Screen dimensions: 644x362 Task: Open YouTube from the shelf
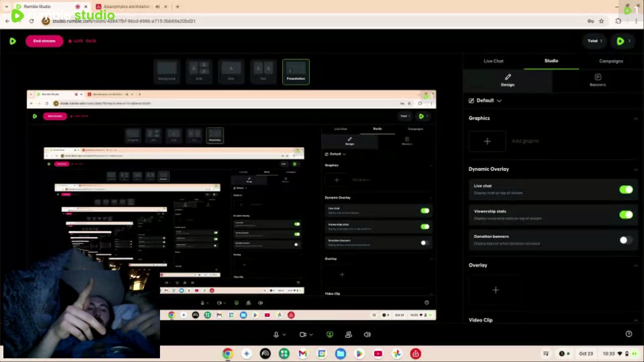coord(378,353)
